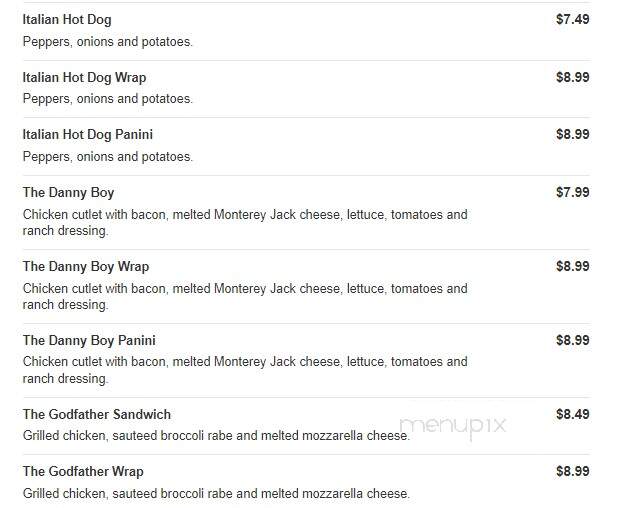The height and width of the screenshot is (508, 632).
Task: Select The Danny Boy sandwich title
Action: point(68,193)
